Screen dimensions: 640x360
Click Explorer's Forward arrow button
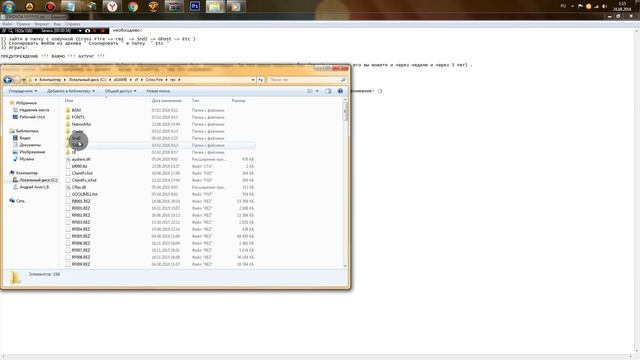17,80
